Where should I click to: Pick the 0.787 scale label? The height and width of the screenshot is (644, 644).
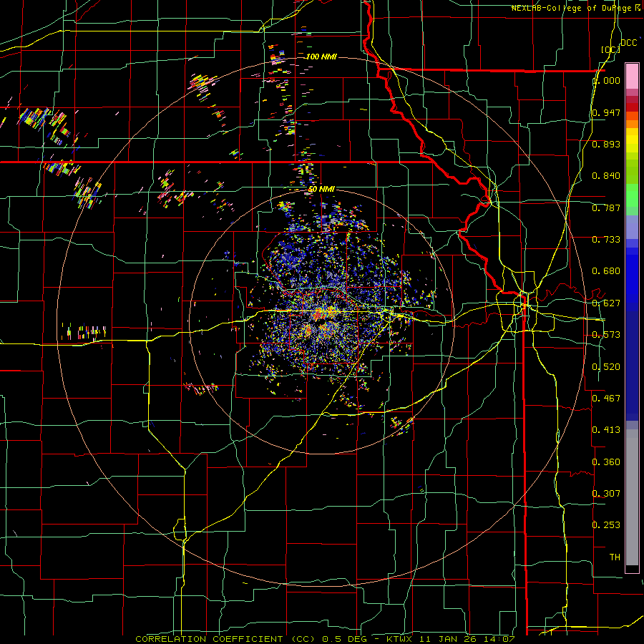click(x=606, y=208)
